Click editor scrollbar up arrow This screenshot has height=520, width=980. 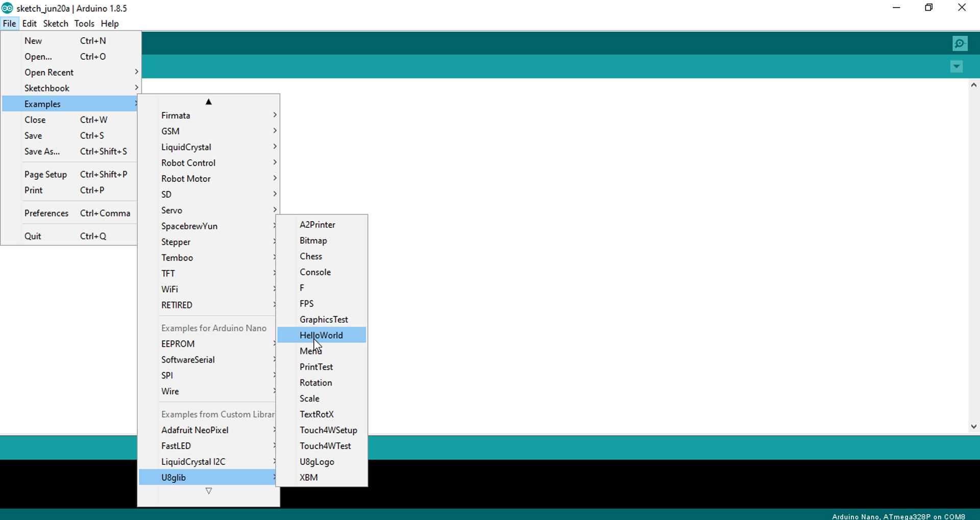[973, 85]
